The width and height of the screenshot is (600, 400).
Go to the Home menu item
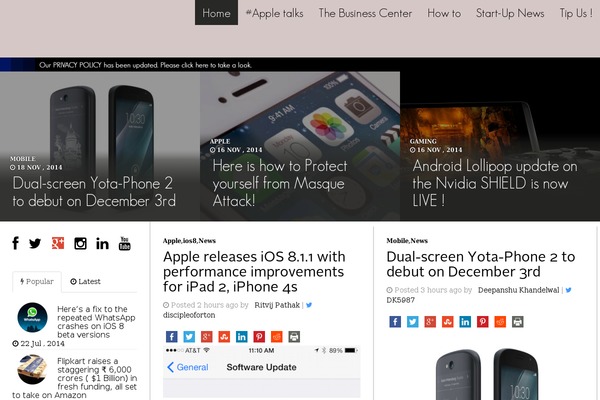pos(216,13)
